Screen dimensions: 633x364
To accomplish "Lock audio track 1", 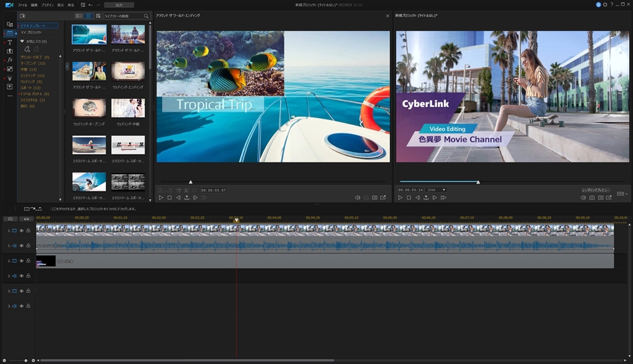I will tap(28, 245).
